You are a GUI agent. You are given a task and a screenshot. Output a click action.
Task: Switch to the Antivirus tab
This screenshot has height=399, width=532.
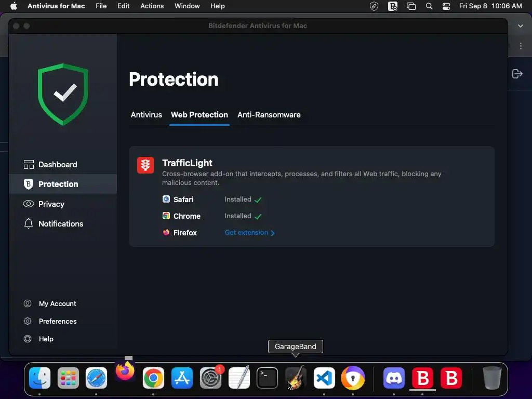click(x=146, y=115)
